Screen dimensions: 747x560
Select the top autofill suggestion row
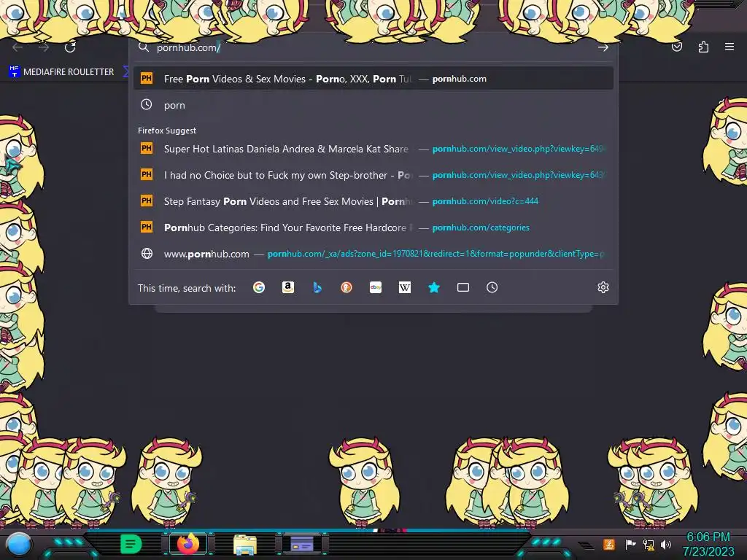pyautogui.click(x=373, y=79)
